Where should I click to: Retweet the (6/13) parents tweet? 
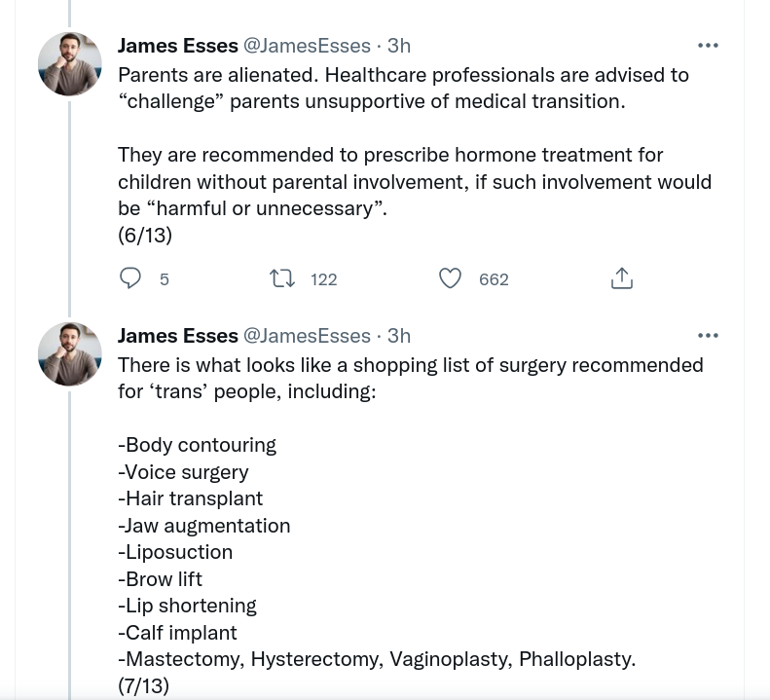pyautogui.click(x=282, y=279)
